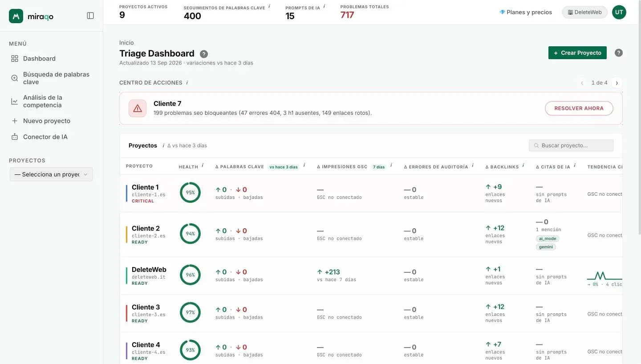This screenshot has width=641, height=364.
Task: Show info for Centro de Acciones
Action: [187, 82]
